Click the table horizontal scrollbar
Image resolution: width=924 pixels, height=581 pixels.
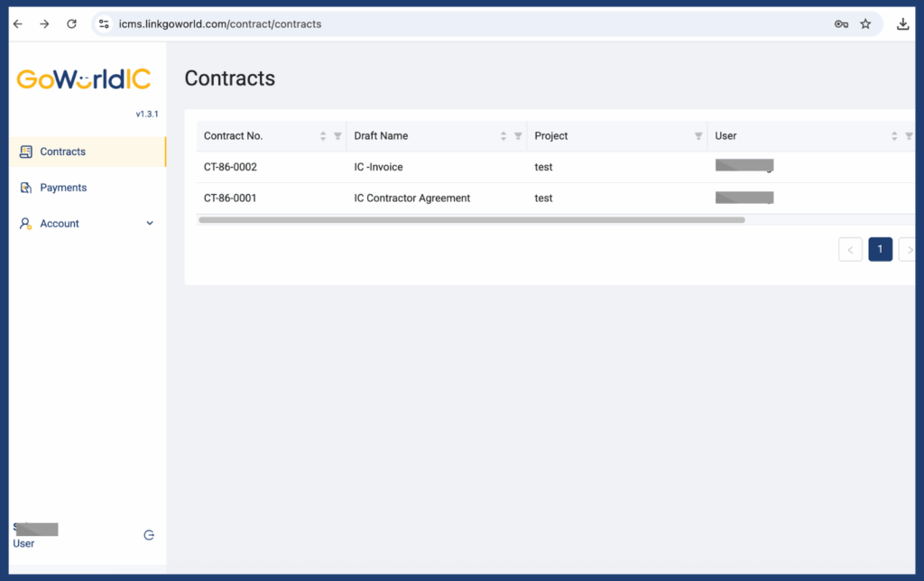point(471,219)
